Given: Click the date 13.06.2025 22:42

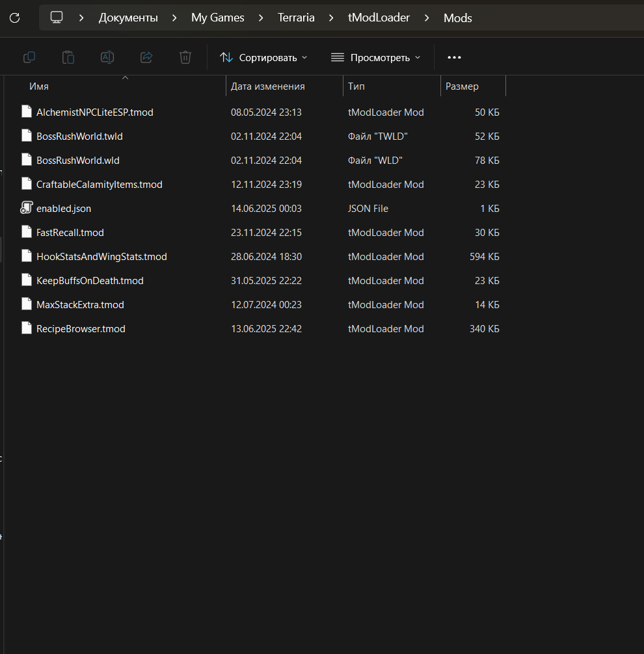Looking at the screenshot, I should click(266, 329).
